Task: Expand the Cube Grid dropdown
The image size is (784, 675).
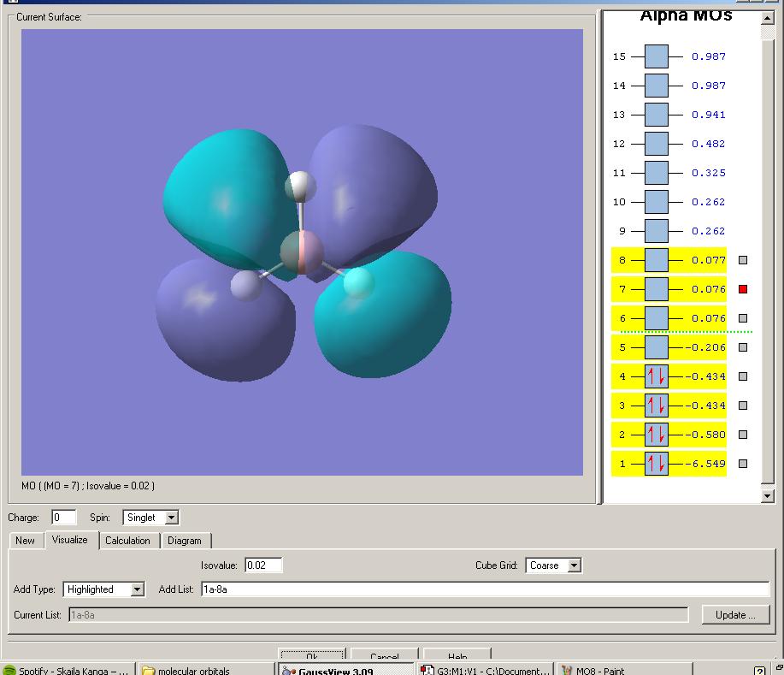Action: coord(574,565)
